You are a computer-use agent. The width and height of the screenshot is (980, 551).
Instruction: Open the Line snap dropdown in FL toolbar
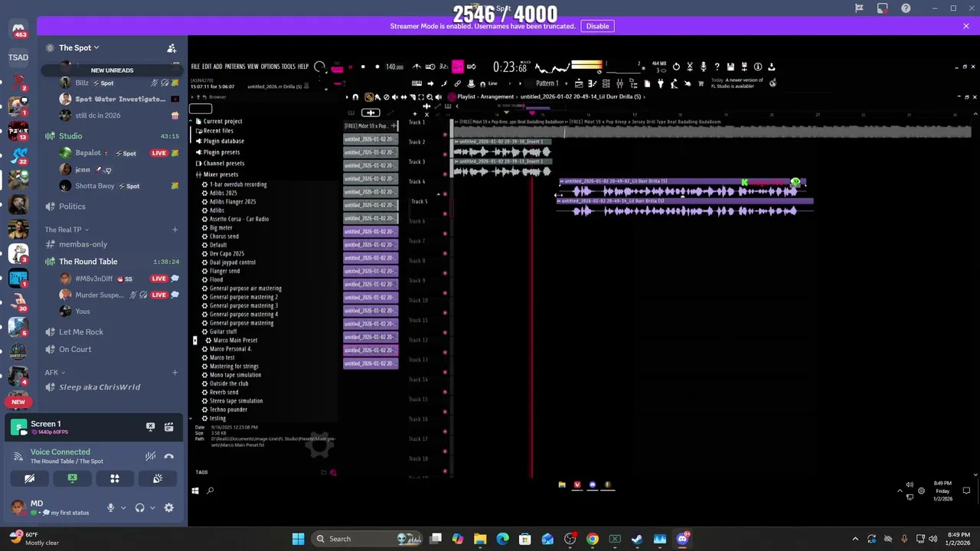[498, 83]
